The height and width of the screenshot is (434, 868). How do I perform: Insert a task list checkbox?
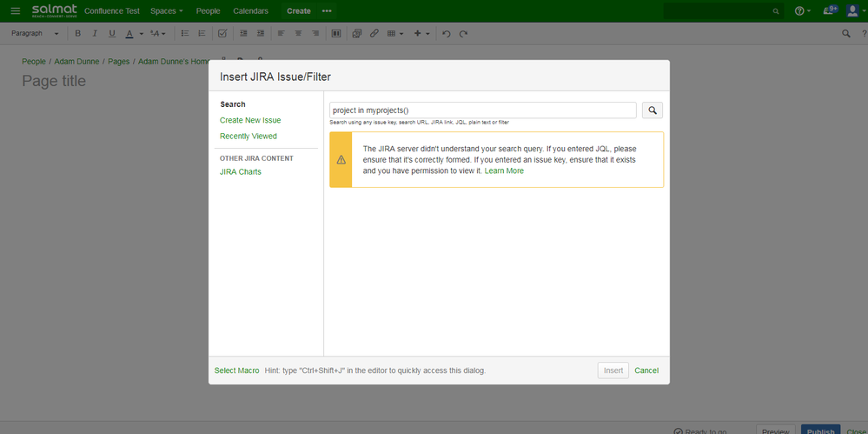coord(222,34)
